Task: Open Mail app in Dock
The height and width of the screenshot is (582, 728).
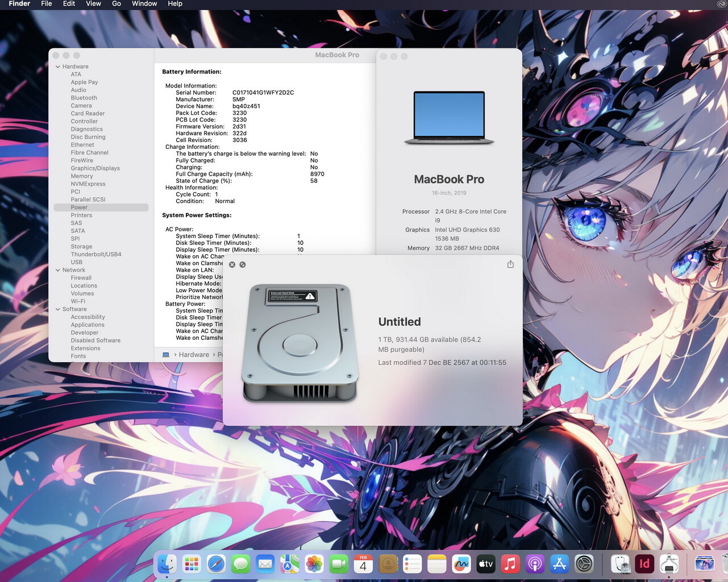Action: 265,564
